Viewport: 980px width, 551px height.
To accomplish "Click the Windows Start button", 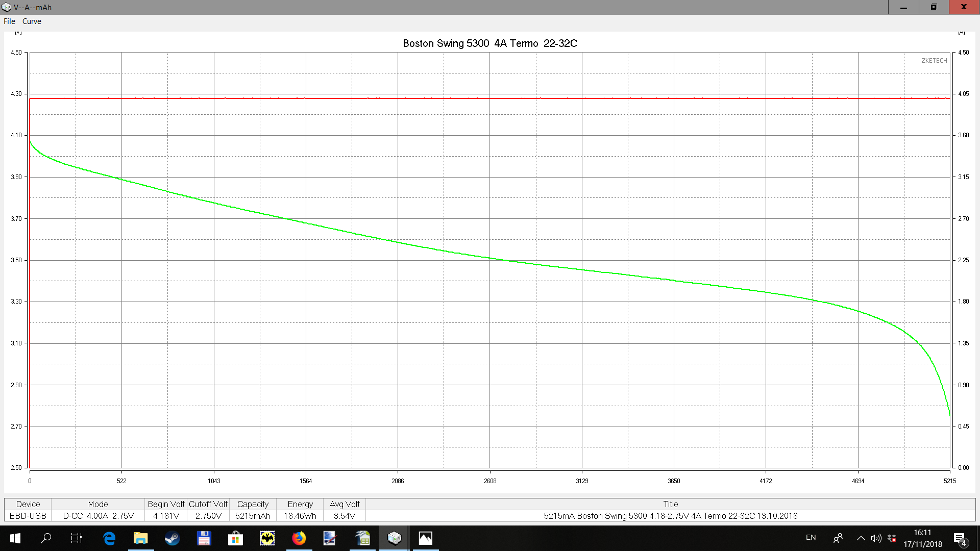I will 15,538.
